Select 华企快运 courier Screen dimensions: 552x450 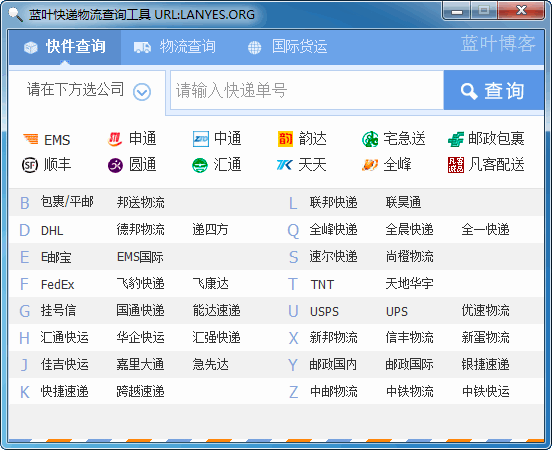coord(140,337)
